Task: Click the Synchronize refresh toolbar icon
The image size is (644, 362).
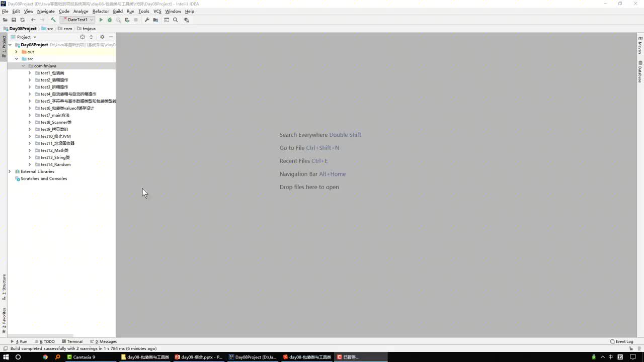Action: (22, 20)
